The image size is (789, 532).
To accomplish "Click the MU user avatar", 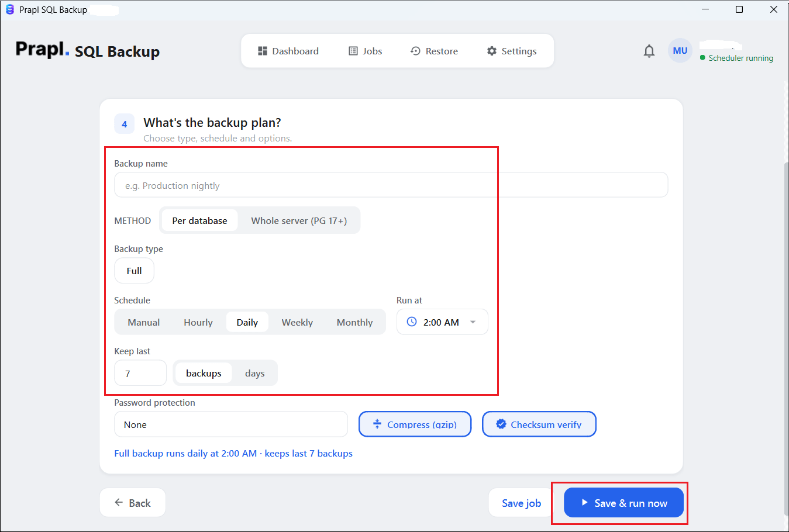I will tap(680, 51).
